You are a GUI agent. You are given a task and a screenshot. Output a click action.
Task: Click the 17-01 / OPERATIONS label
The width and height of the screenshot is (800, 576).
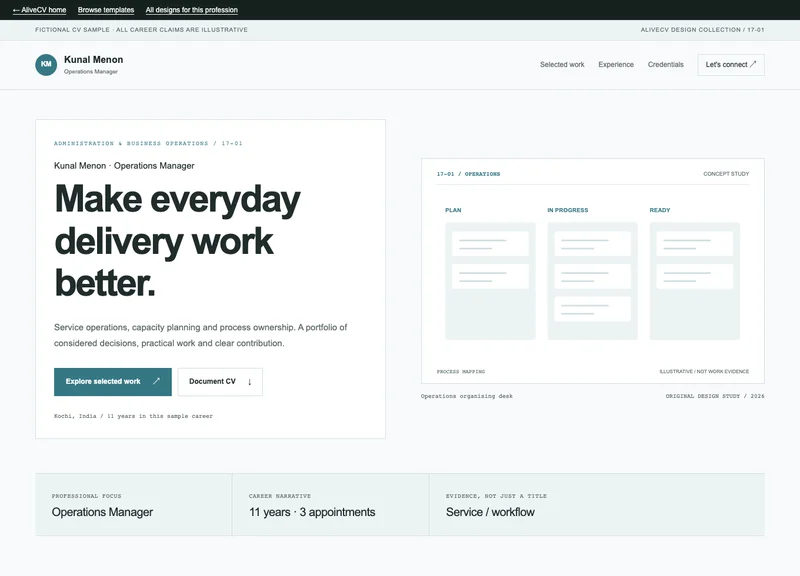click(468, 174)
